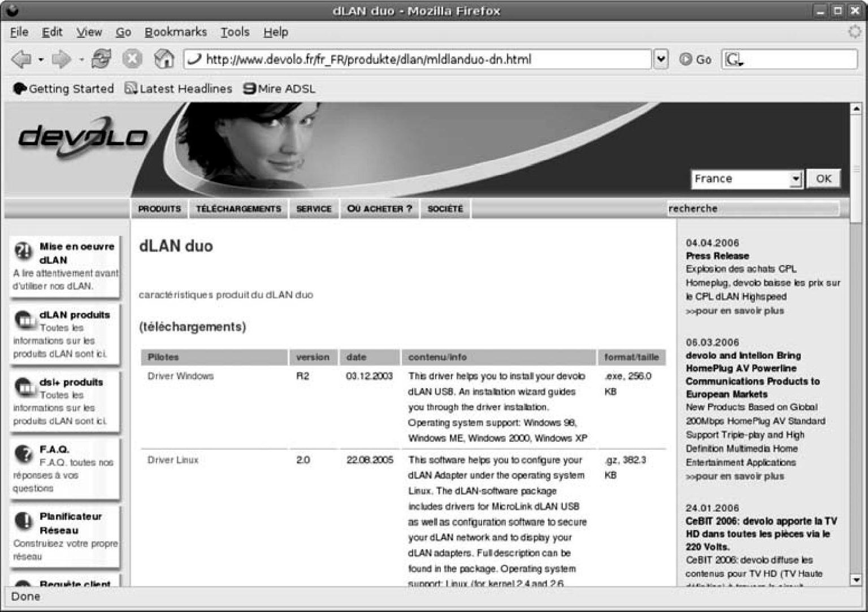Open the Edit menu
868x612 pixels.
point(52,32)
